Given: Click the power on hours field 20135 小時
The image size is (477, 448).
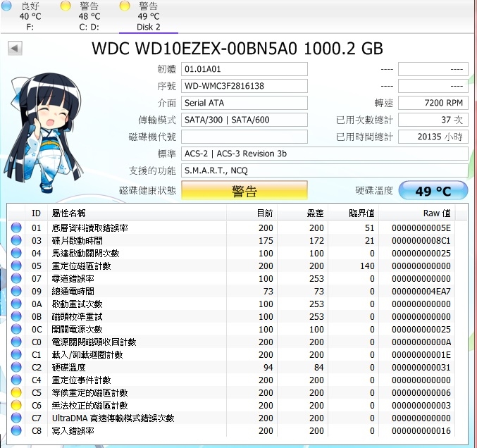Looking at the screenshot, I should 433,137.
